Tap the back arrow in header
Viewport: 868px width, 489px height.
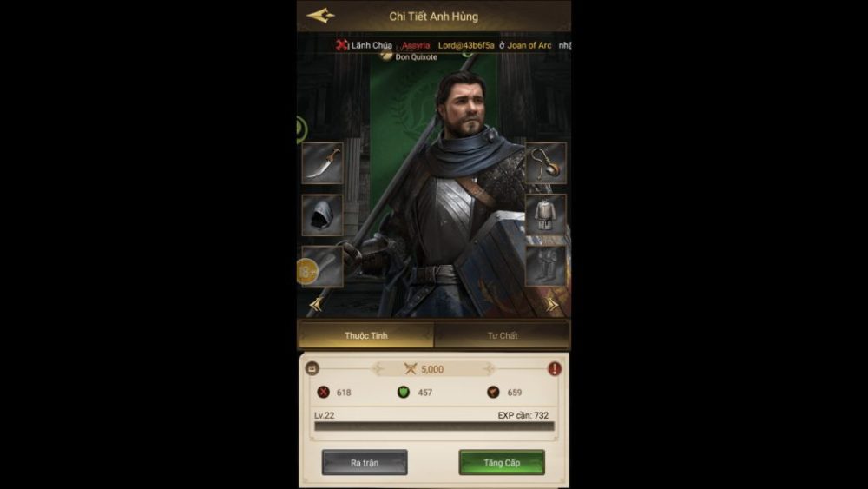320,16
